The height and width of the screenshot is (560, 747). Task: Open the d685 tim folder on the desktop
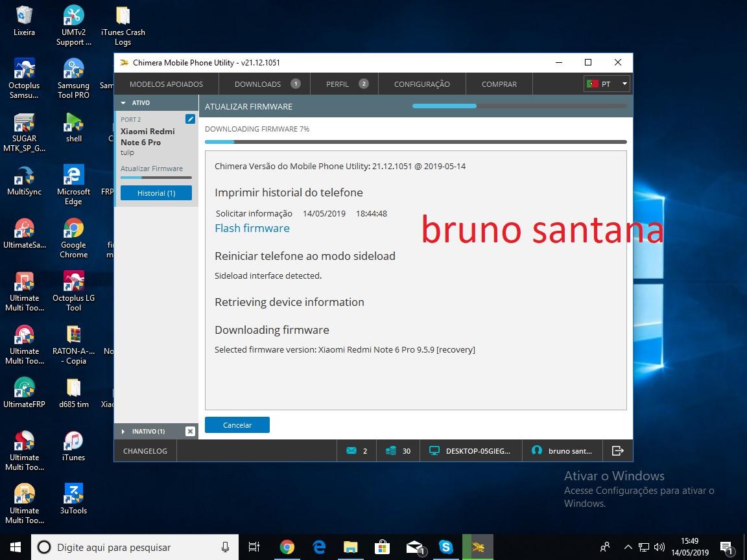coord(73,393)
